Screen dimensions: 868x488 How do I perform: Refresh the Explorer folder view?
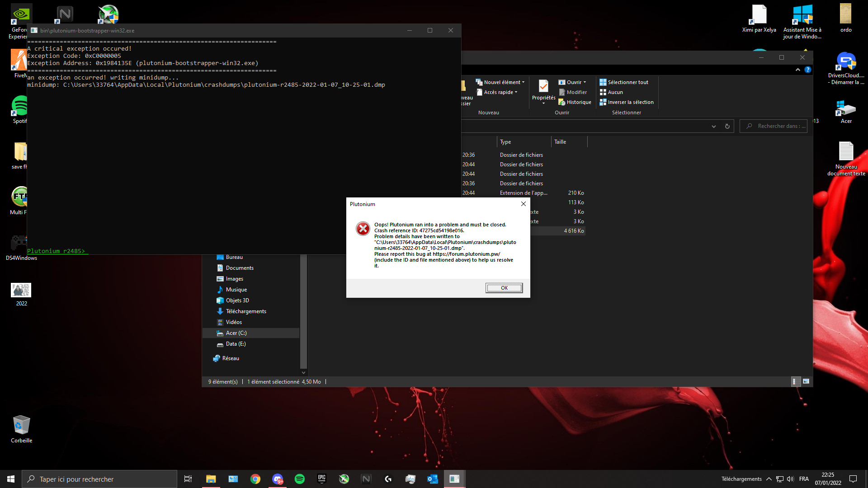pyautogui.click(x=727, y=127)
